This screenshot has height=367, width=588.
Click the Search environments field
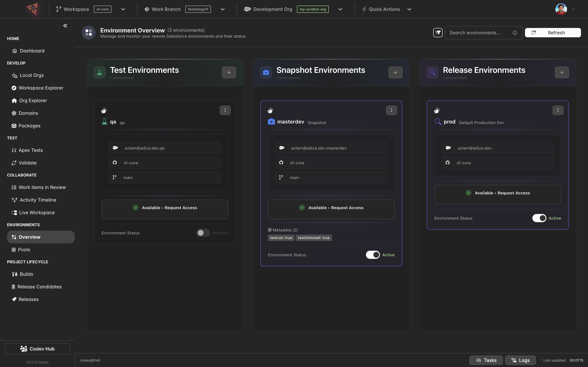point(479,33)
